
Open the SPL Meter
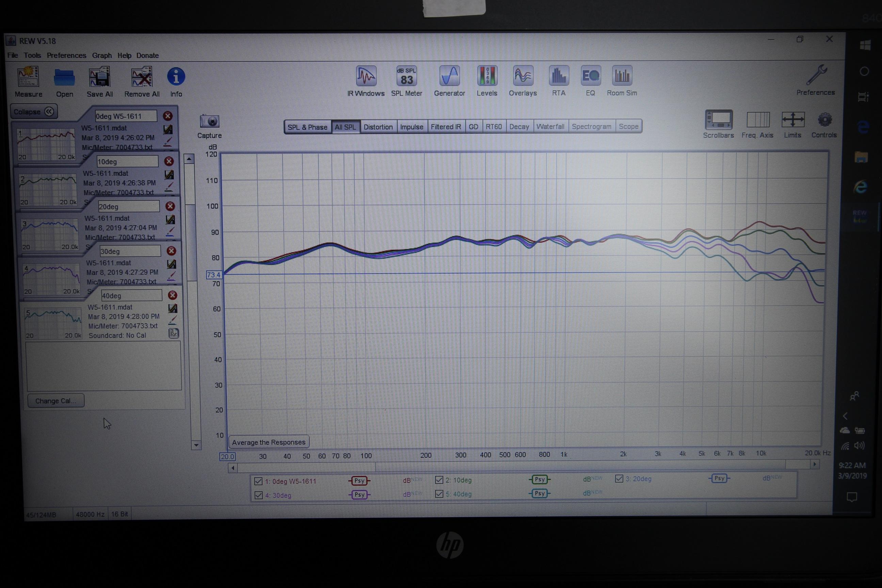pos(407,76)
